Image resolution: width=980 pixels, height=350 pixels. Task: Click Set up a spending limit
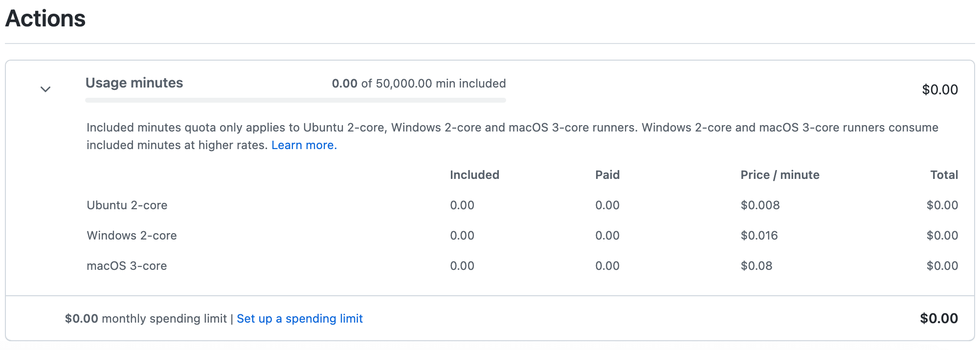pyautogui.click(x=299, y=319)
